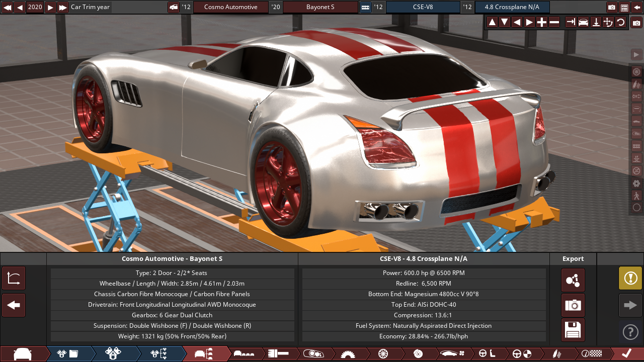
Task: Open photo mode camera below top bar
Action: [x=636, y=23]
